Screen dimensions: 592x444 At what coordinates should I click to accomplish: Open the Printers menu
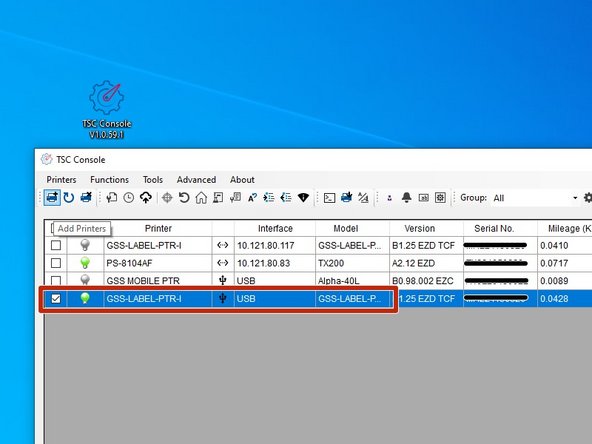pyautogui.click(x=61, y=180)
